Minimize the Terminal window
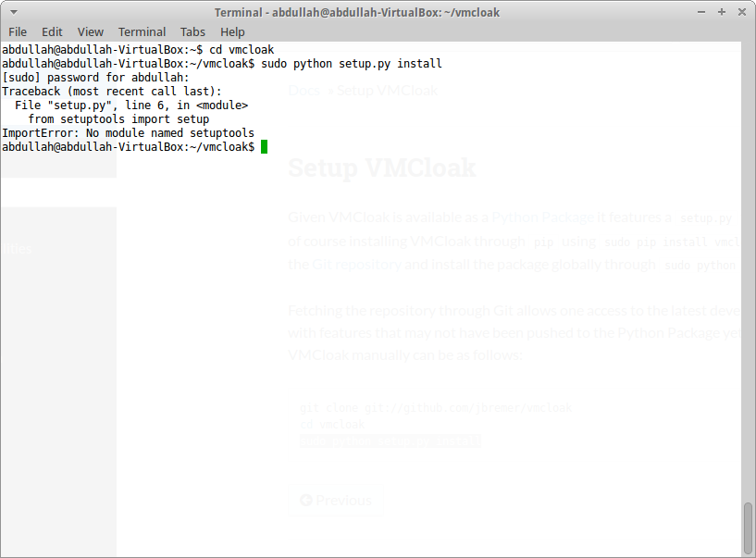This screenshot has height=558, width=756. (x=701, y=12)
